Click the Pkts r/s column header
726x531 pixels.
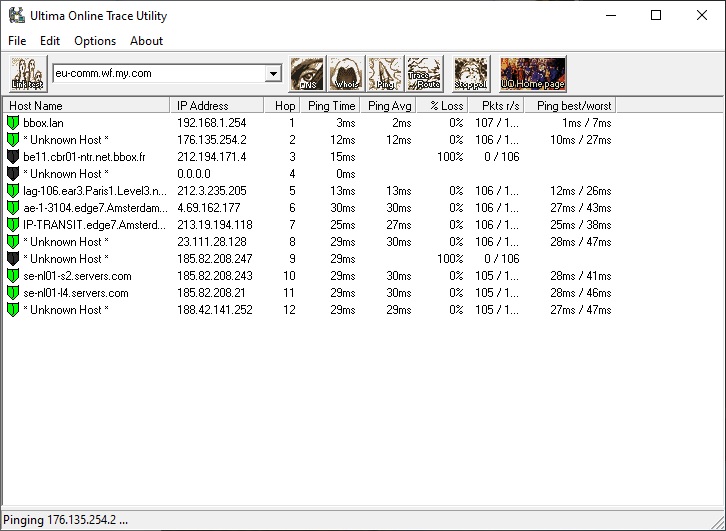(x=496, y=106)
